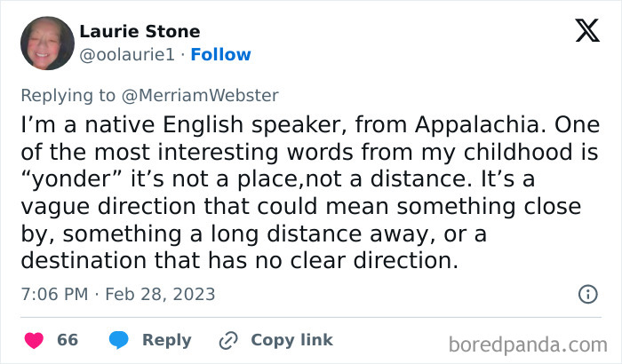This screenshot has height=364, width=622.
Task: Open the tweet info circle icon
Action: click(587, 294)
